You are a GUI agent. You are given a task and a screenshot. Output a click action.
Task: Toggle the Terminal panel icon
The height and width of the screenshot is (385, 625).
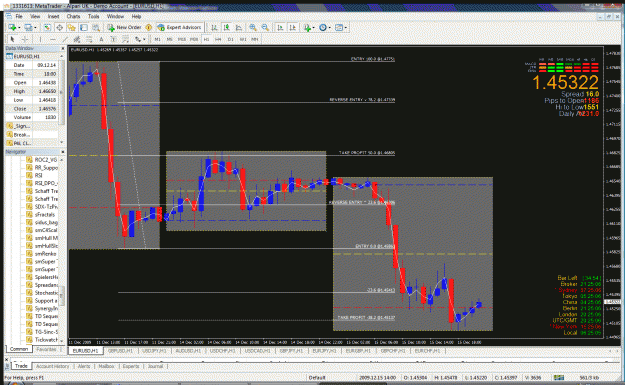click(84, 28)
